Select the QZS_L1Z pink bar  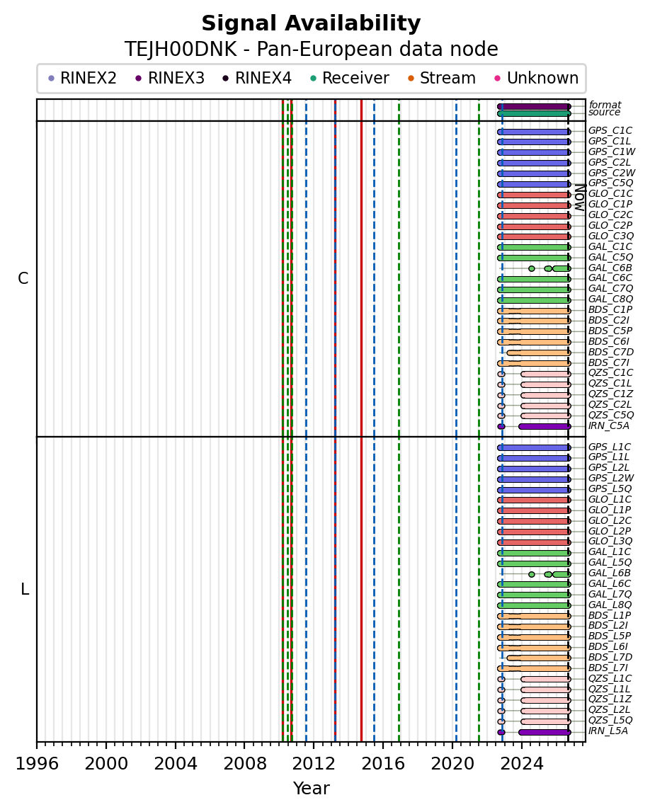[x=545, y=700]
